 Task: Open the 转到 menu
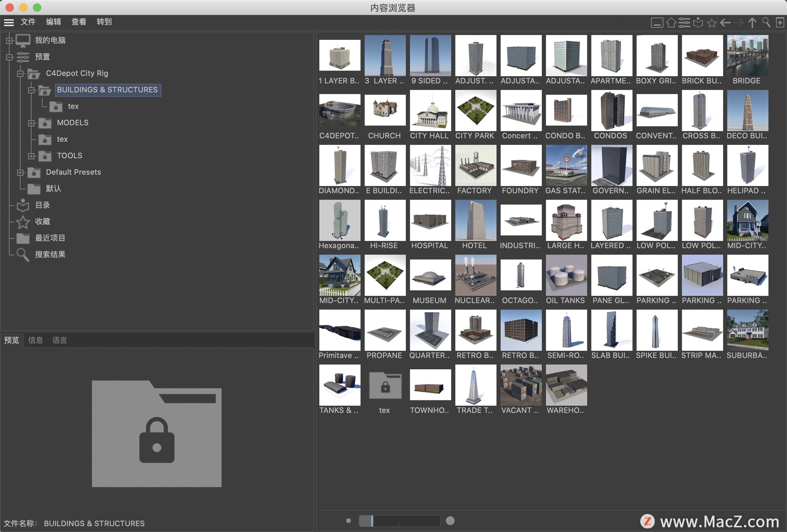coord(104,22)
